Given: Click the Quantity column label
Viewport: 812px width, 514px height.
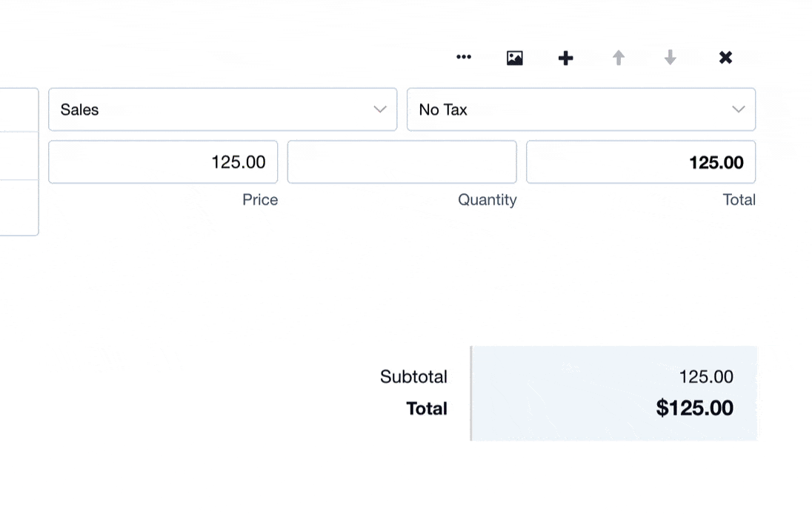Looking at the screenshot, I should 487,199.
